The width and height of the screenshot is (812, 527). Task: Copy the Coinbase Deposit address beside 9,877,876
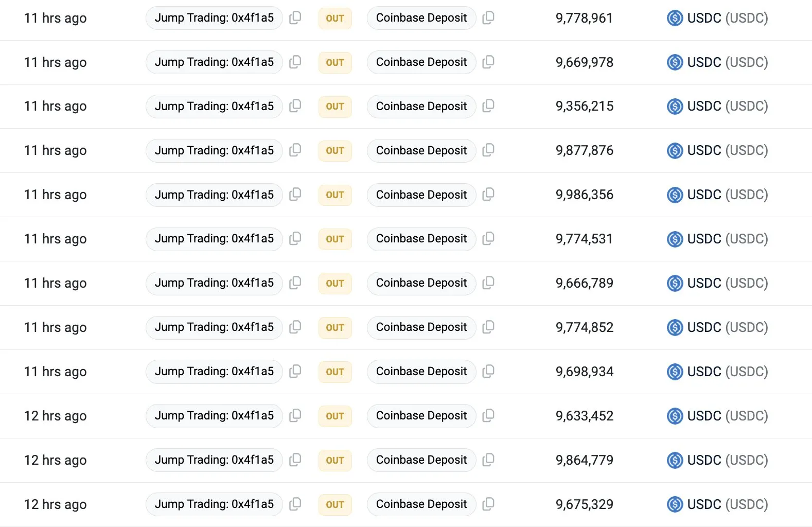click(488, 150)
